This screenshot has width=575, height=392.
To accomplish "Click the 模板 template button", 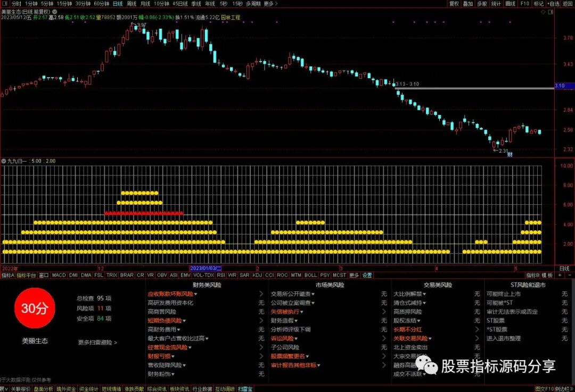I will [x=547, y=275].
